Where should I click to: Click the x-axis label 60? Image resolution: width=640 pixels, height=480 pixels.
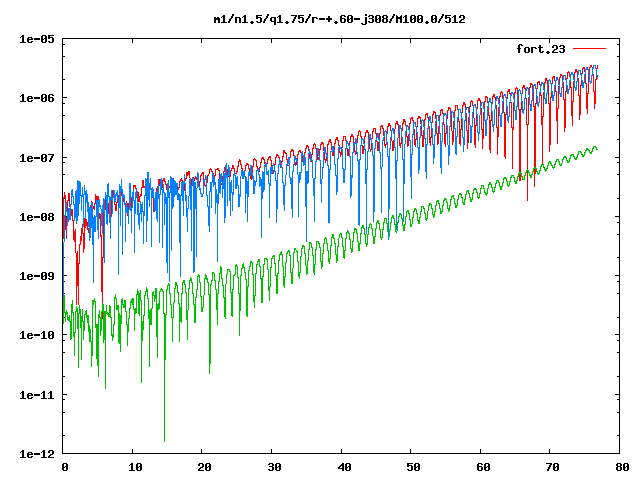[x=483, y=467]
